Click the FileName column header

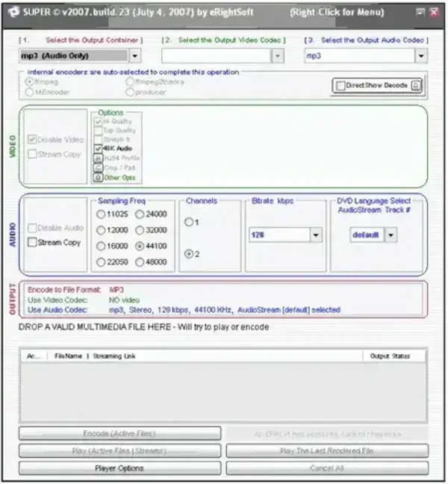(x=68, y=356)
